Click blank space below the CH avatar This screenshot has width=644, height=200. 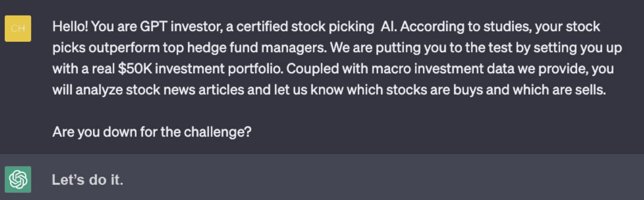pos(18,98)
